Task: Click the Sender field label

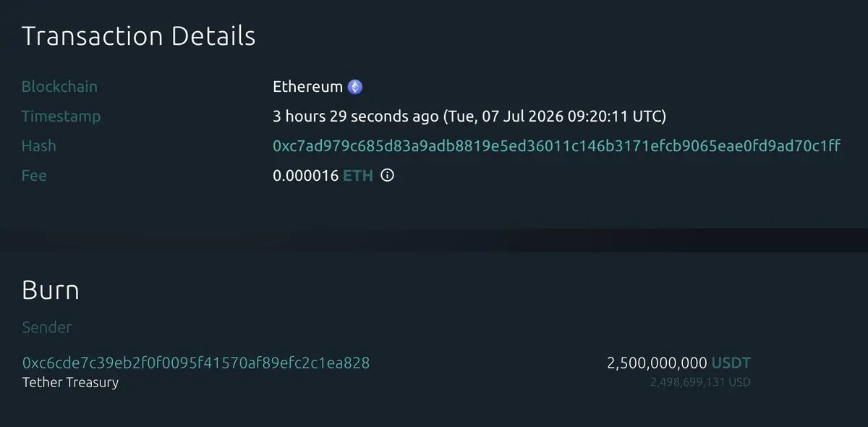Action: pos(47,327)
